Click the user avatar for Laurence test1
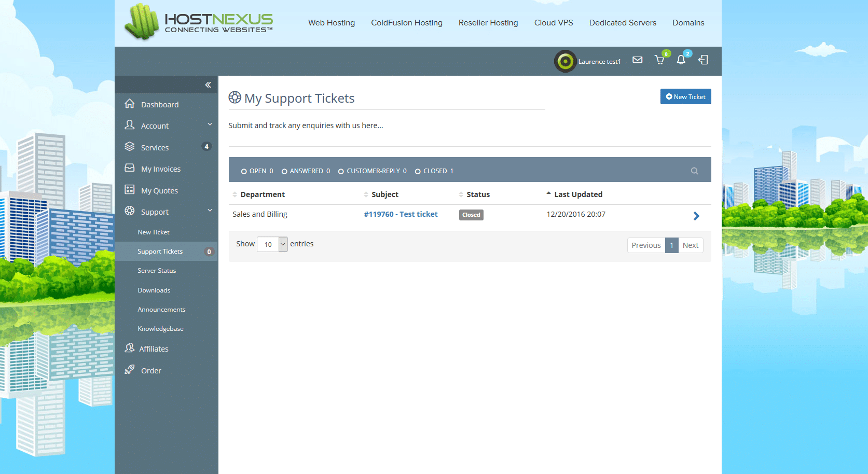The height and width of the screenshot is (474, 868). (x=565, y=61)
